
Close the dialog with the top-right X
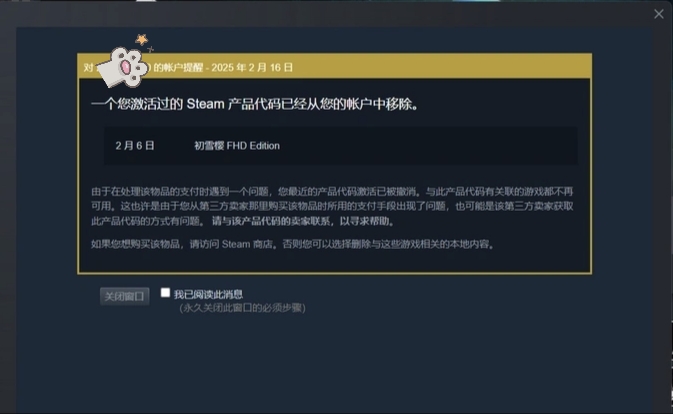[658, 14]
